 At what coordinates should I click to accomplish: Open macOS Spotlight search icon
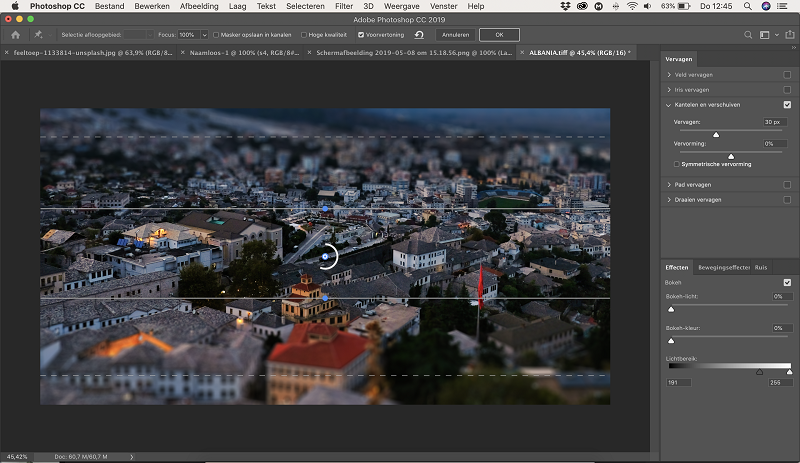pyautogui.click(x=747, y=6)
